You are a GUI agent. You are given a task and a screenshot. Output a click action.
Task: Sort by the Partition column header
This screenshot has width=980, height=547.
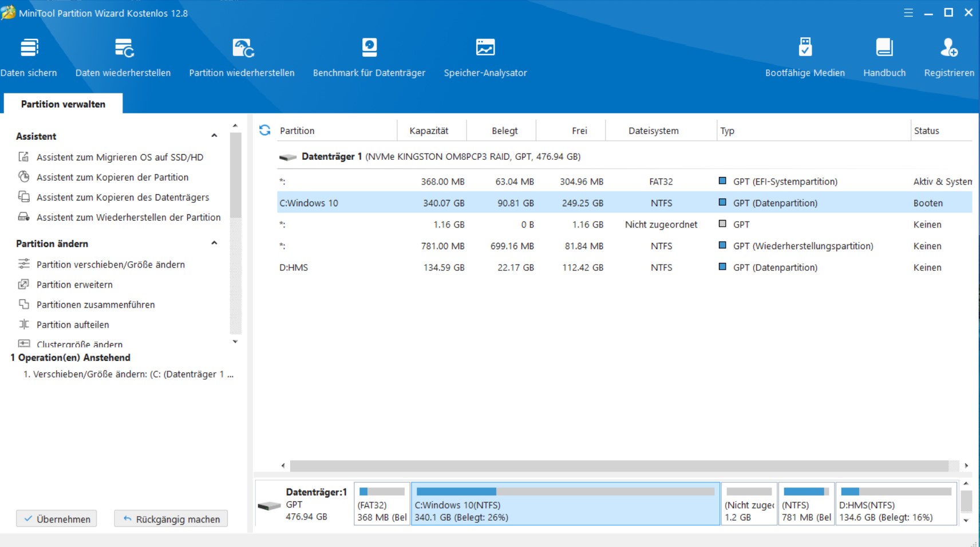pyautogui.click(x=337, y=131)
